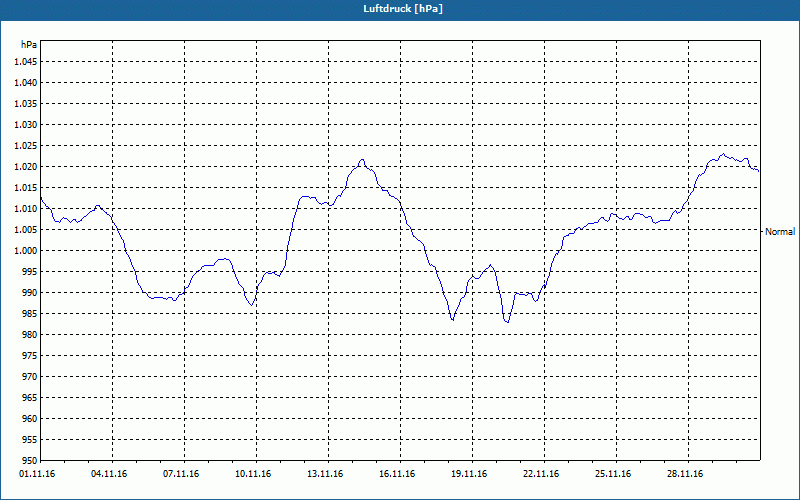This screenshot has height=500, width=800.
Task: Click the 995 y-axis value
Action: [x=30, y=271]
